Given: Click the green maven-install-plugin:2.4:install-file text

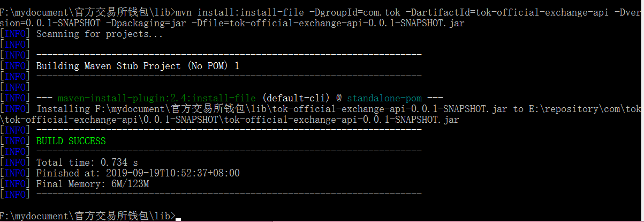Looking at the screenshot, I should pyautogui.click(x=157, y=98).
